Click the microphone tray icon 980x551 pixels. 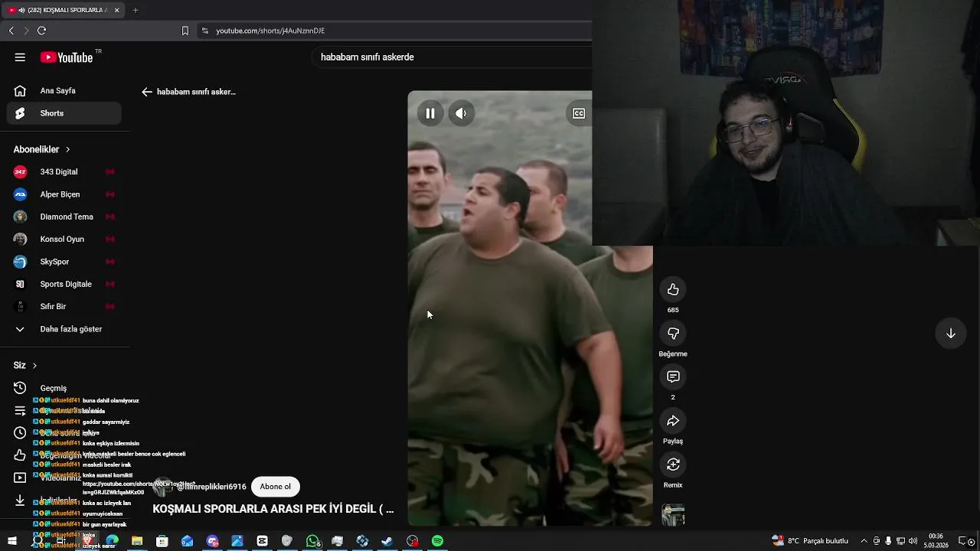click(x=888, y=541)
